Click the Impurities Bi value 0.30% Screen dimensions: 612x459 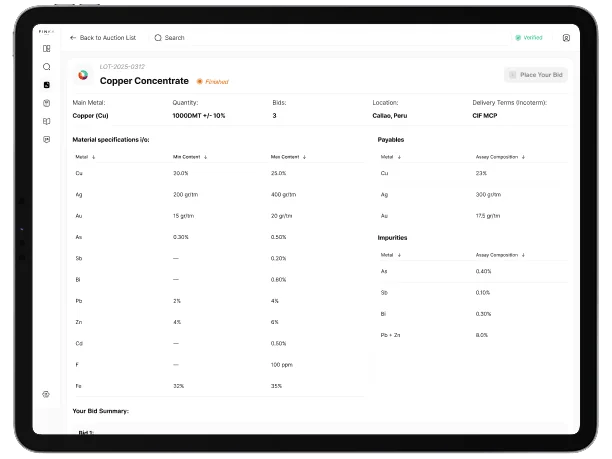click(x=483, y=314)
